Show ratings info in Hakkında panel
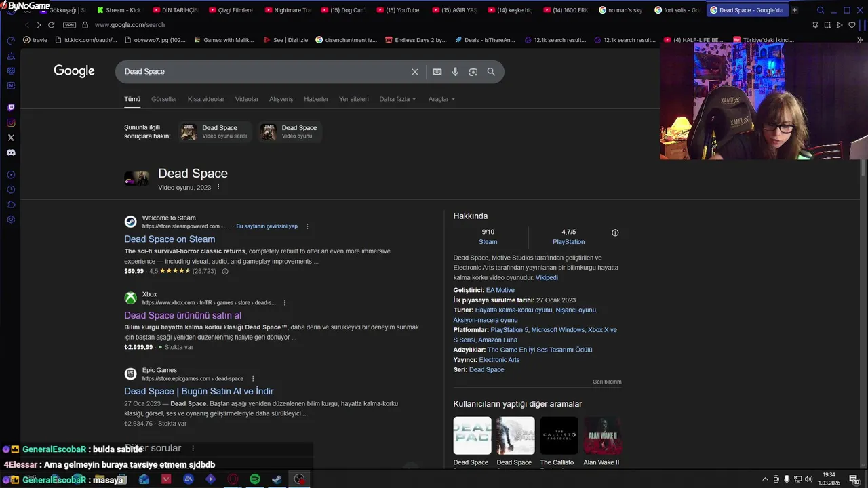 615,232
